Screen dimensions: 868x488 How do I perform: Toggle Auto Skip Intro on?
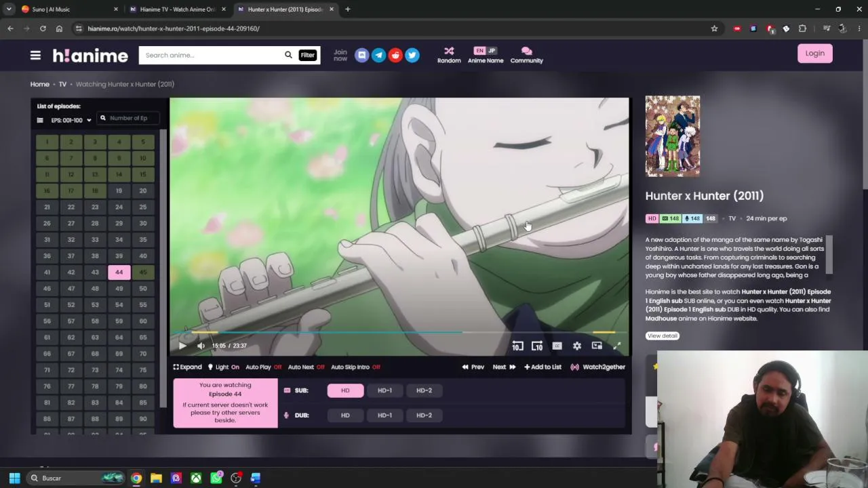(355, 367)
